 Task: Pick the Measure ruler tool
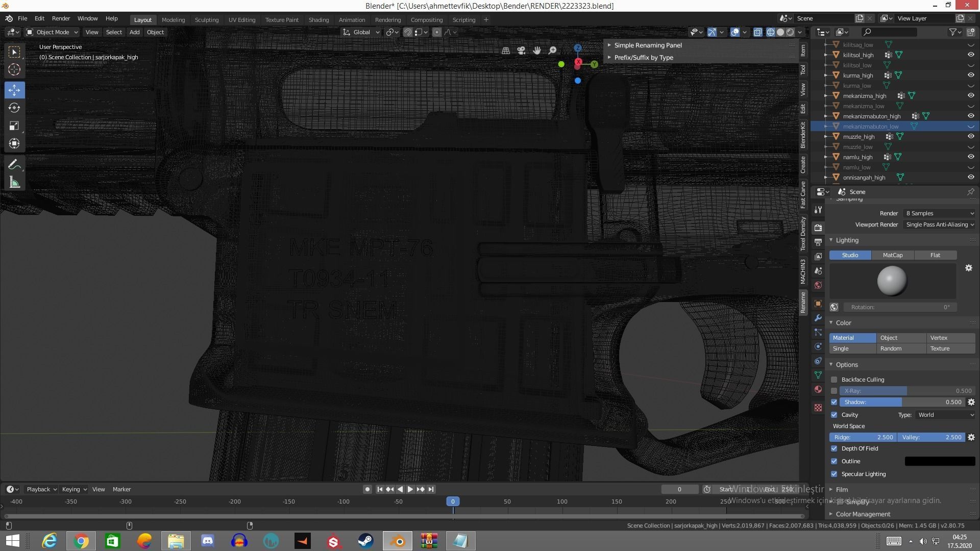(x=14, y=183)
